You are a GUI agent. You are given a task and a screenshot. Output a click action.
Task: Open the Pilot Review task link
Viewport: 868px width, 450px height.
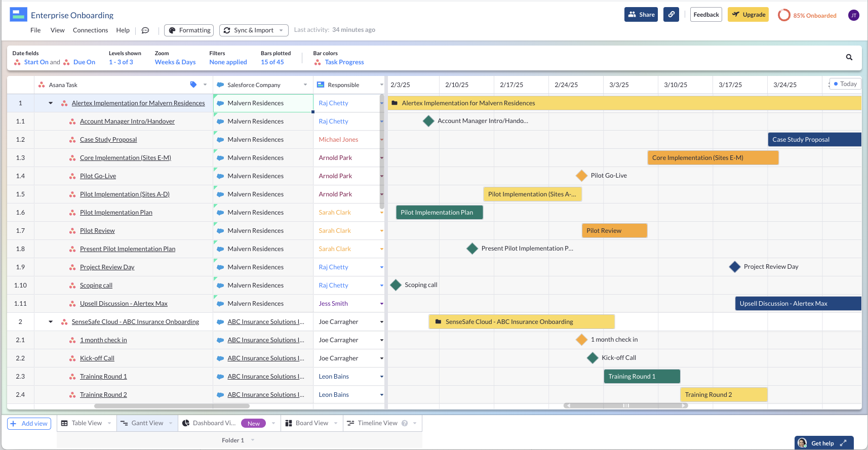pos(97,231)
